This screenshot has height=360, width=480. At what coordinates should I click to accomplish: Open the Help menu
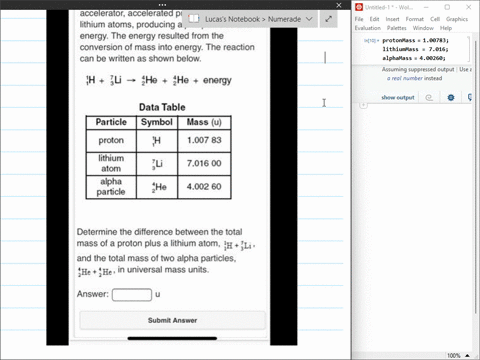point(446,28)
